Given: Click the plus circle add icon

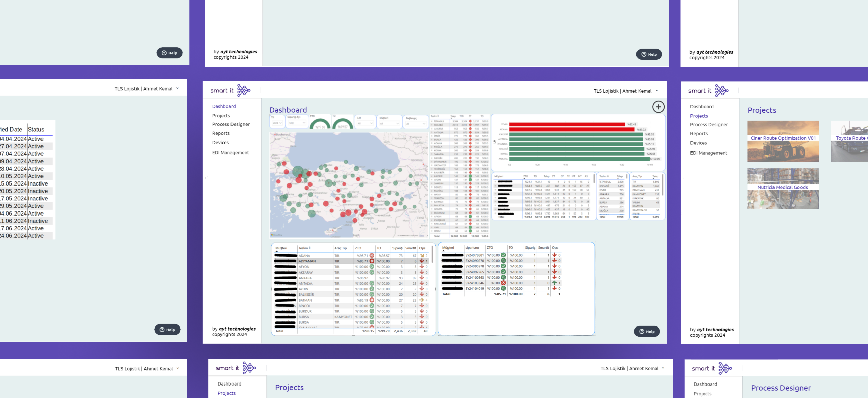Looking at the screenshot, I should [x=658, y=107].
